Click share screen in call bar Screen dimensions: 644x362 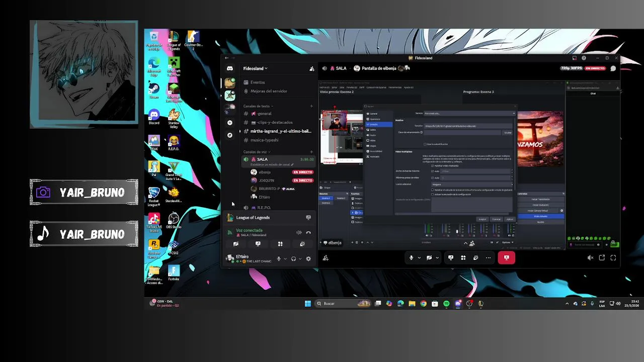click(451, 258)
